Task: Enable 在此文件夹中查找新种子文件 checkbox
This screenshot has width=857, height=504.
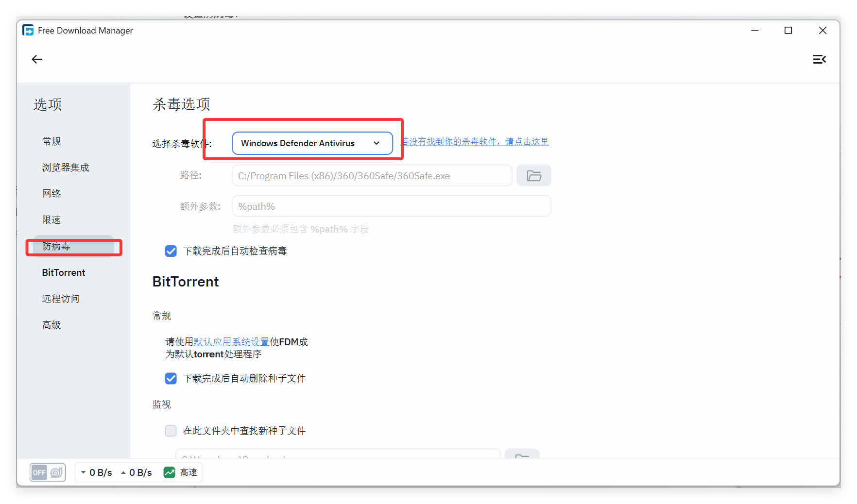Action: tap(171, 431)
